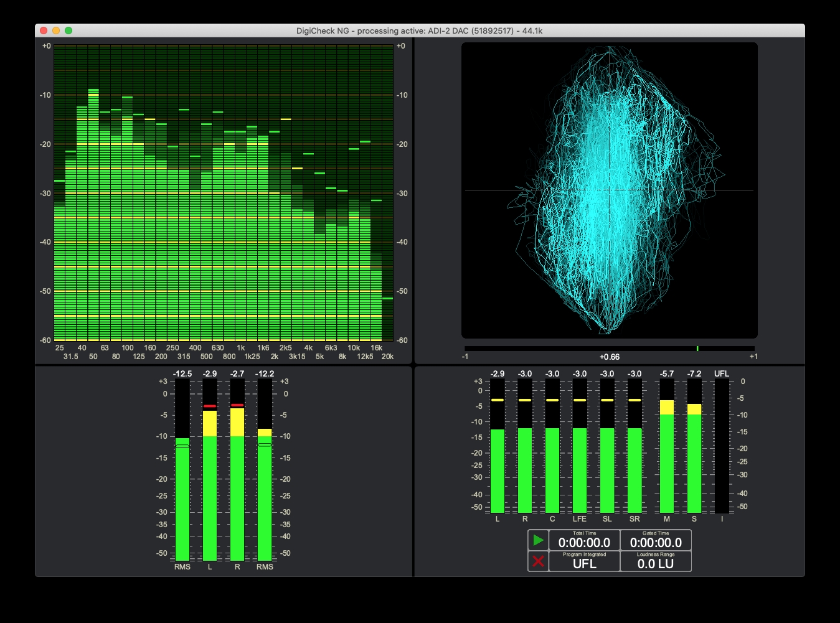Close the DigiCheck NG window
Image resolution: width=840 pixels, height=623 pixels.
click(44, 30)
